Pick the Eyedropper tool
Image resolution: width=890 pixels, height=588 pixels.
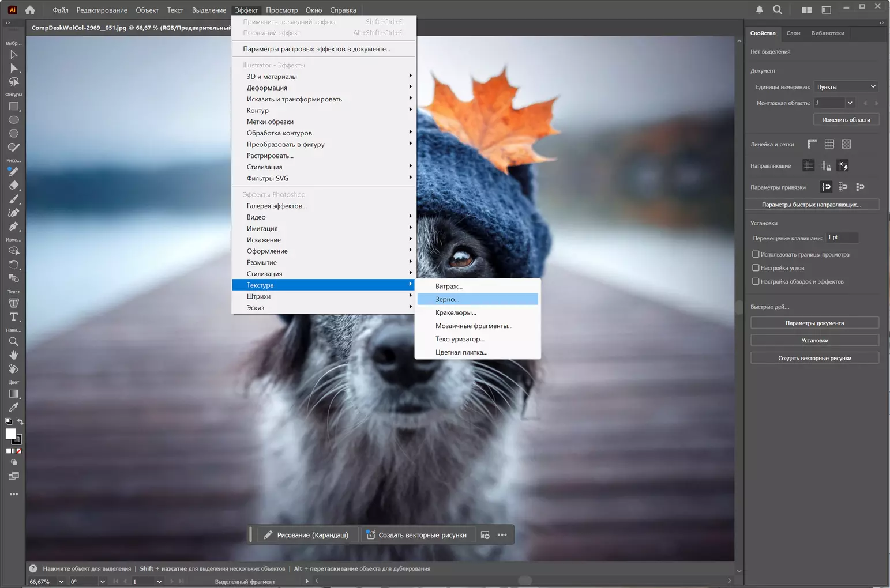pyautogui.click(x=13, y=408)
